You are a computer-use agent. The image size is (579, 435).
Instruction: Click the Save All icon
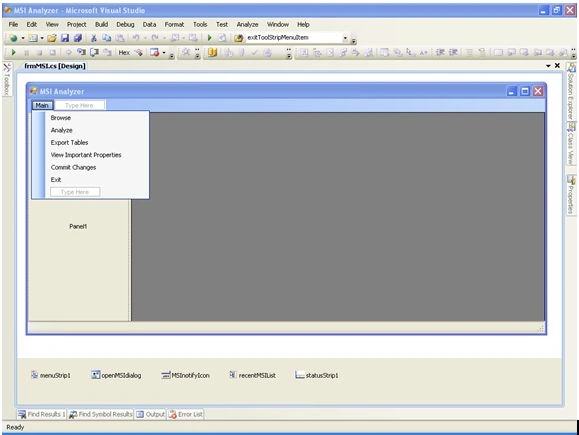click(78, 38)
